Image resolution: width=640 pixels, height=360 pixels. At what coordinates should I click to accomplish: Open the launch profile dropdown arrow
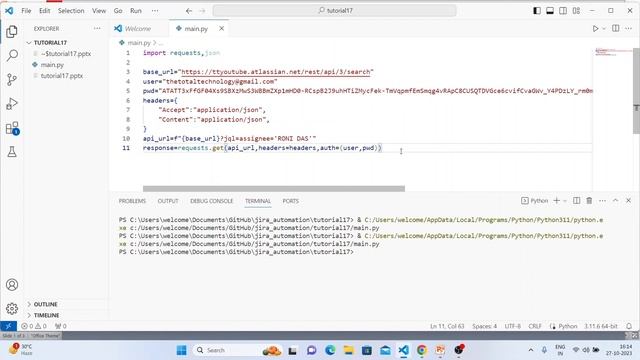pos(565,200)
